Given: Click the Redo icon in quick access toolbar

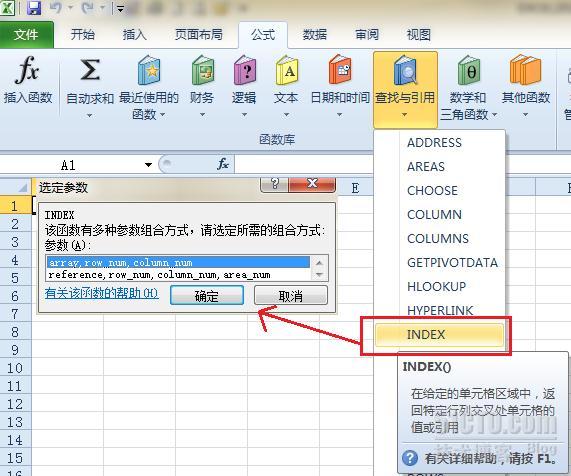Looking at the screenshot, I should pos(87,7).
